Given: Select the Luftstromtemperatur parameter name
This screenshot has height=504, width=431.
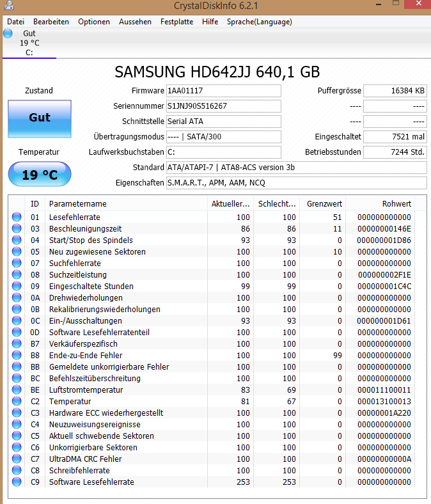Looking at the screenshot, I should point(86,390).
